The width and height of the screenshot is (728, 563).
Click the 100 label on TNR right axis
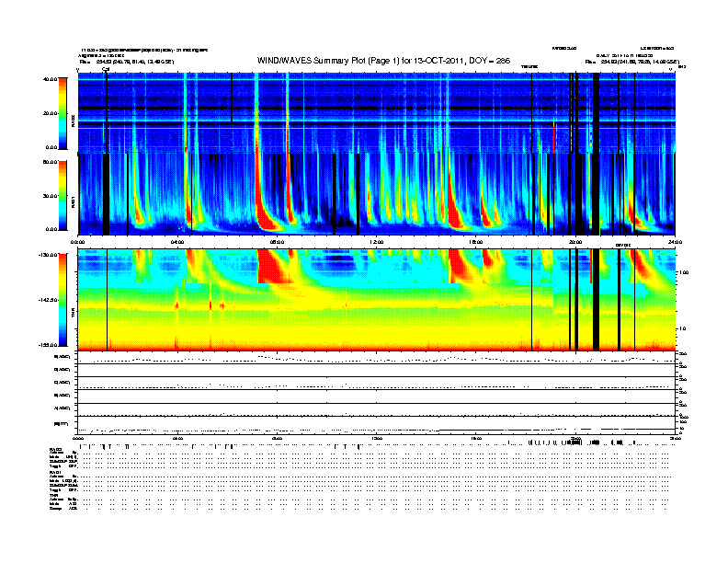(684, 272)
